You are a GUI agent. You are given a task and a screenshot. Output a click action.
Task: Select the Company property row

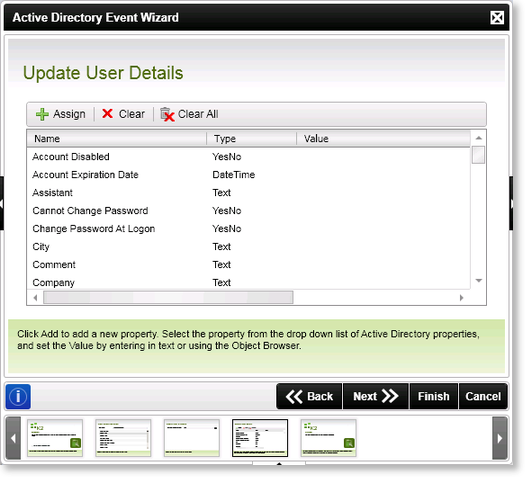coord(248,283)
